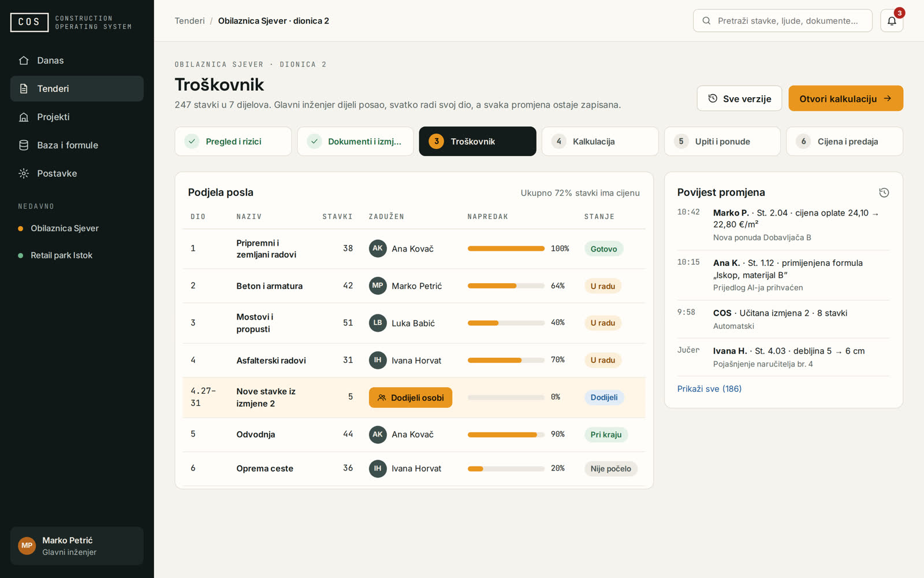Screen dimensions: 924x578
Task: Go to Cijena i predaja step
Action: pos(844,141)
